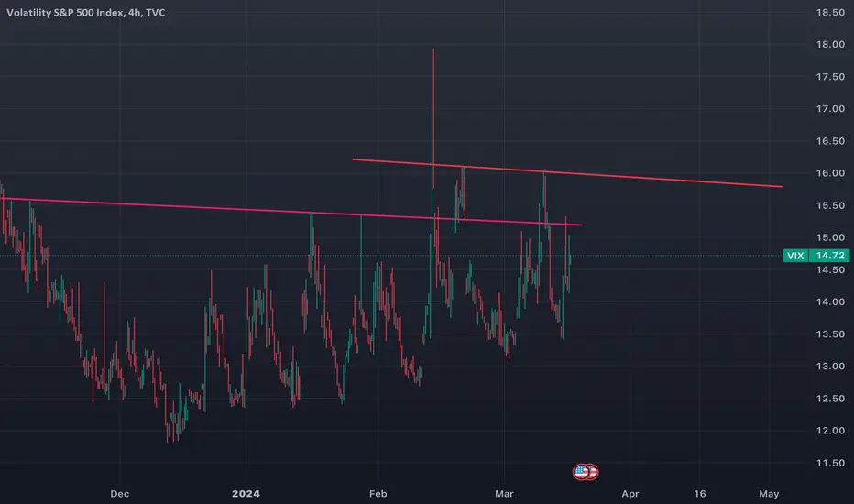Click the Mar label on the time axis
854x504 pixels.
point(504,494)
